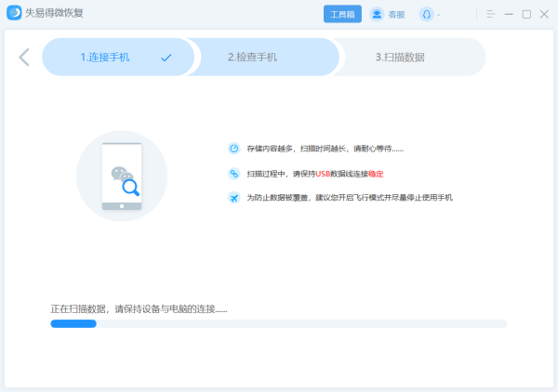Maximize the window
The width and height of the screenshot is (558, 392).
pos(526,14)
